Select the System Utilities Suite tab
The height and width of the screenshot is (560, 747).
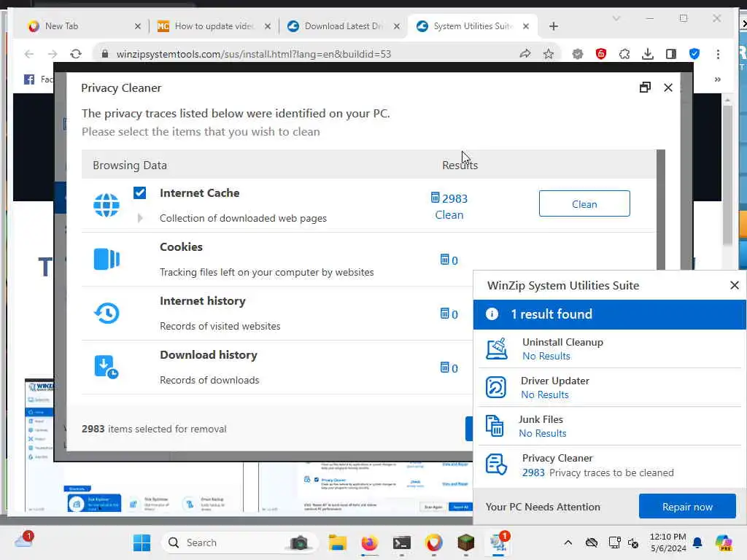coord(473,26)
